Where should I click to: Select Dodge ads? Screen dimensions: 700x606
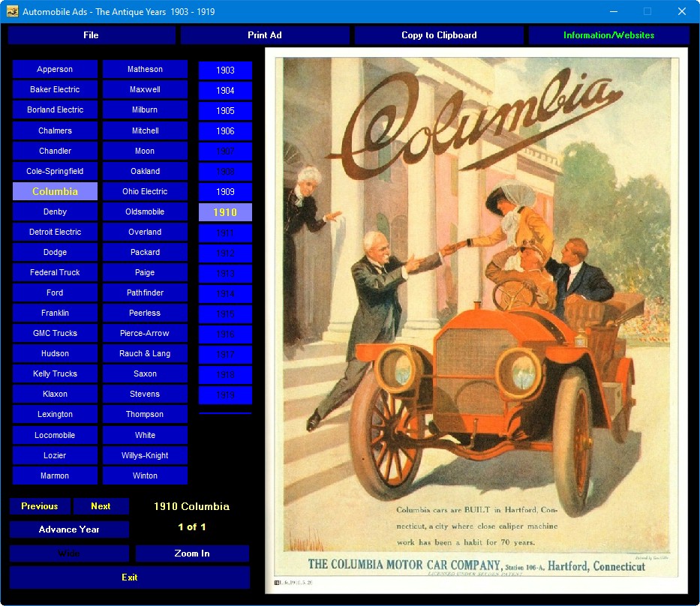pos(55,252)
